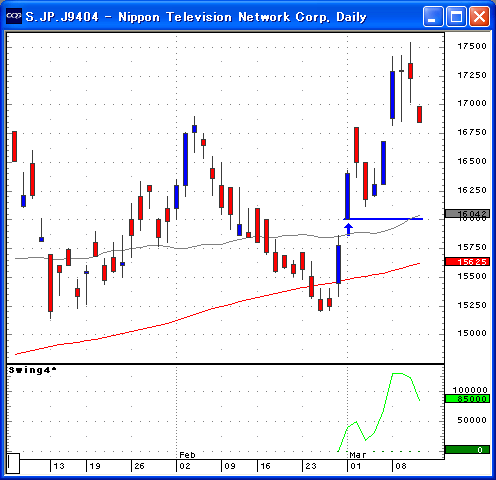Click the 09 date label on time axis
Screen dimensions: 496x480
230,466
